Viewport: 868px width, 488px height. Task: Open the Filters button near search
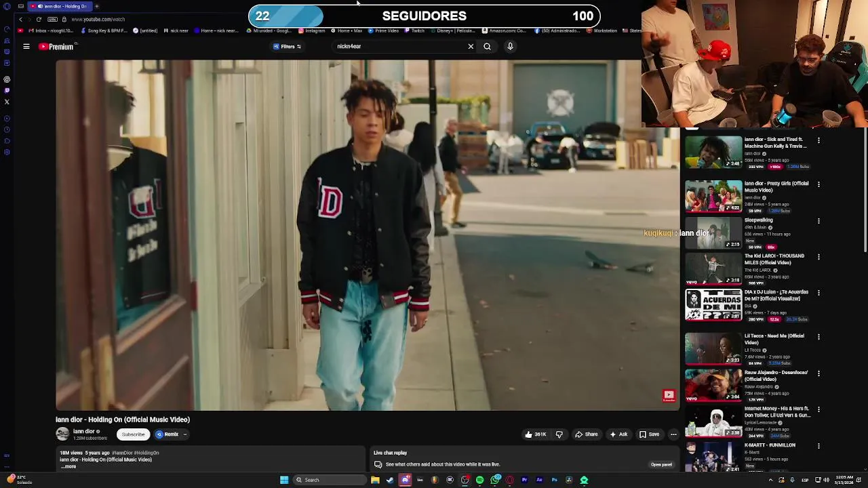click(287, 47)
